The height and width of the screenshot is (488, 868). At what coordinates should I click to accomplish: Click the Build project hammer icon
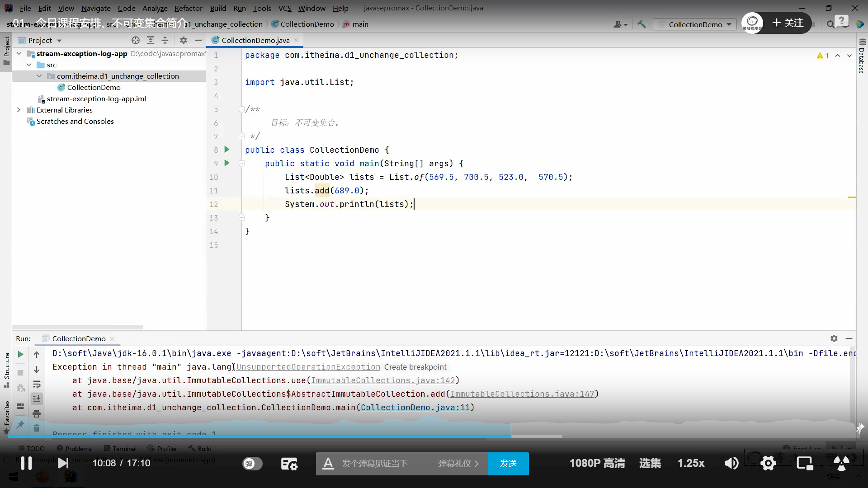pos(642,24)
